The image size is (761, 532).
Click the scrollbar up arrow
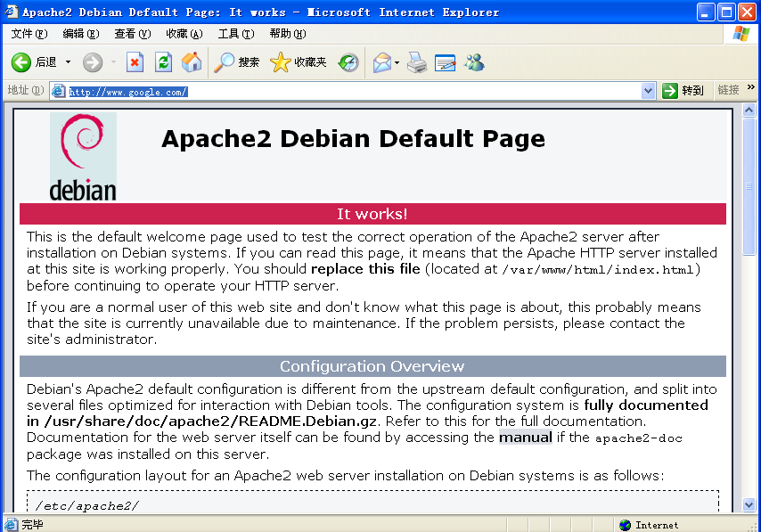click(749, 110)
